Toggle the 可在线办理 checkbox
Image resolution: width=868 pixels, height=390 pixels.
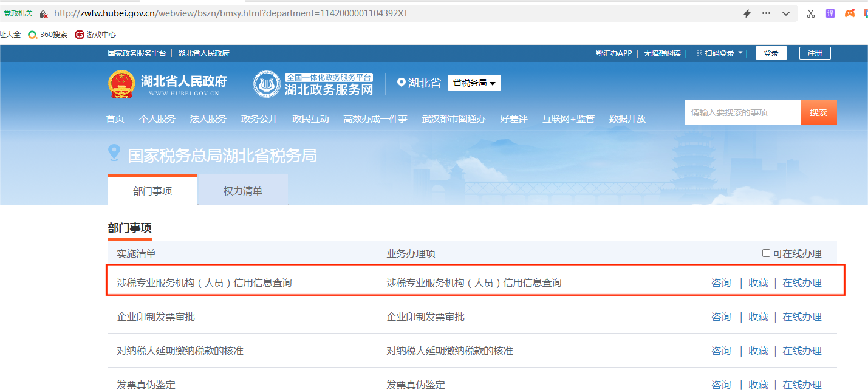767,253
